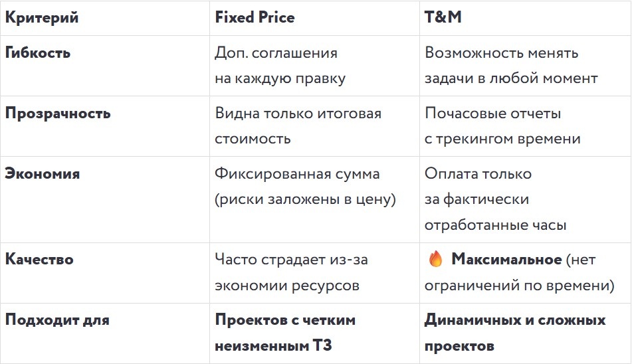This screenshot has height=364, width=632.
Task: Select the Экономия row label
Action: point(43,173)
